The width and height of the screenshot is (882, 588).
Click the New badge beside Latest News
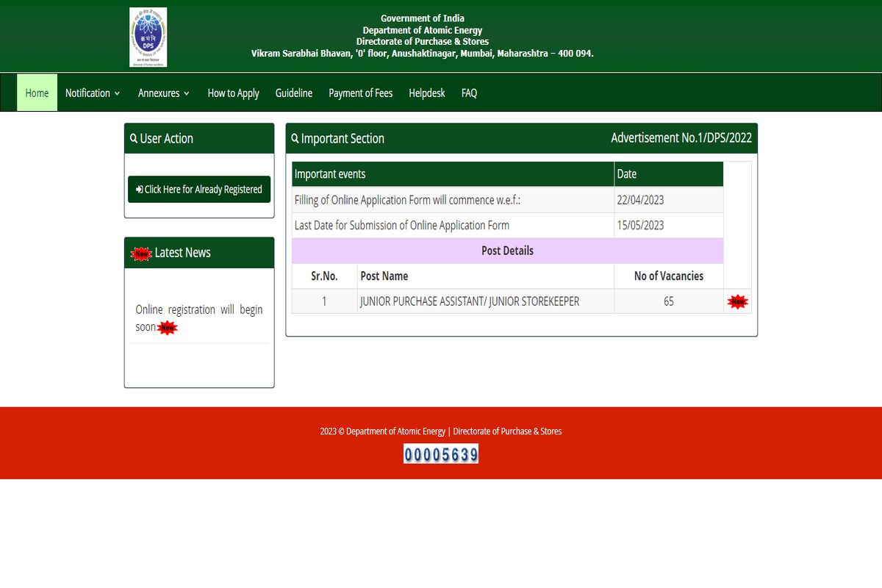140,254
